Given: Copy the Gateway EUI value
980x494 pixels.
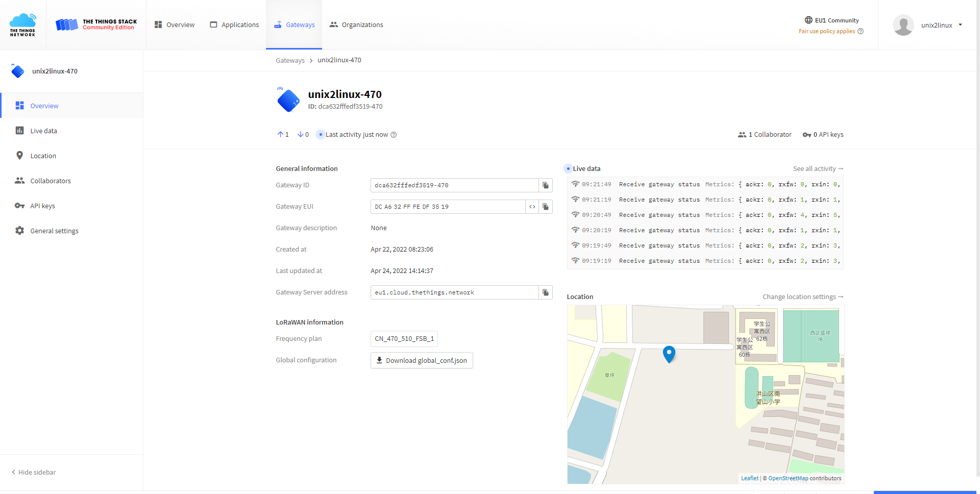Looking at the screenshot, I should point(546,207).
